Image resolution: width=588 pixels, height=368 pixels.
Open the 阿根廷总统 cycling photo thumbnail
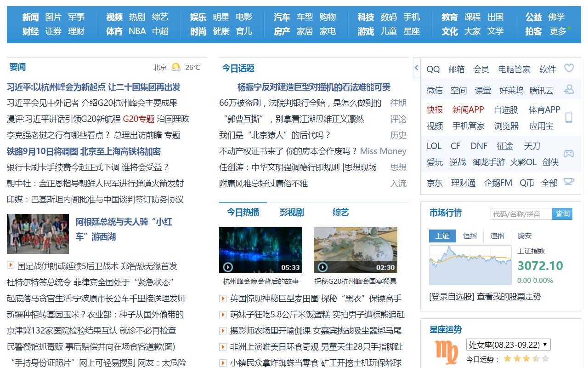pyautogui.click(x=38, y=234)
